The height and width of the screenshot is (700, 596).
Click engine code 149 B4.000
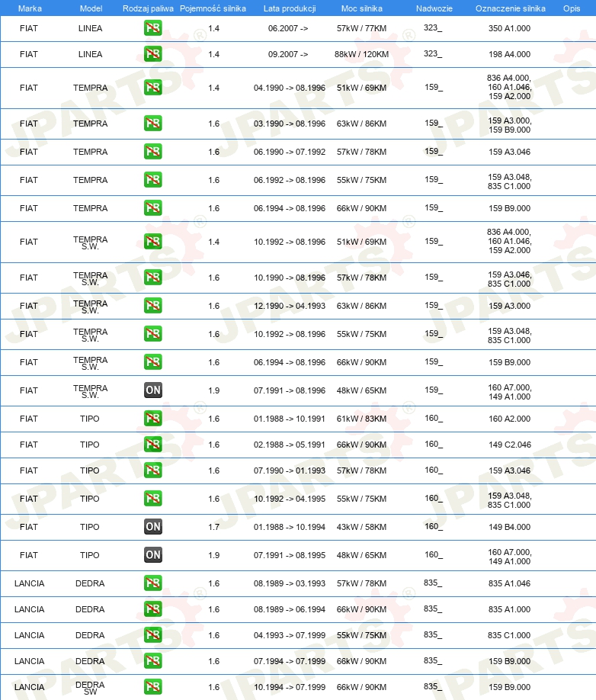[x=509, y=527]
